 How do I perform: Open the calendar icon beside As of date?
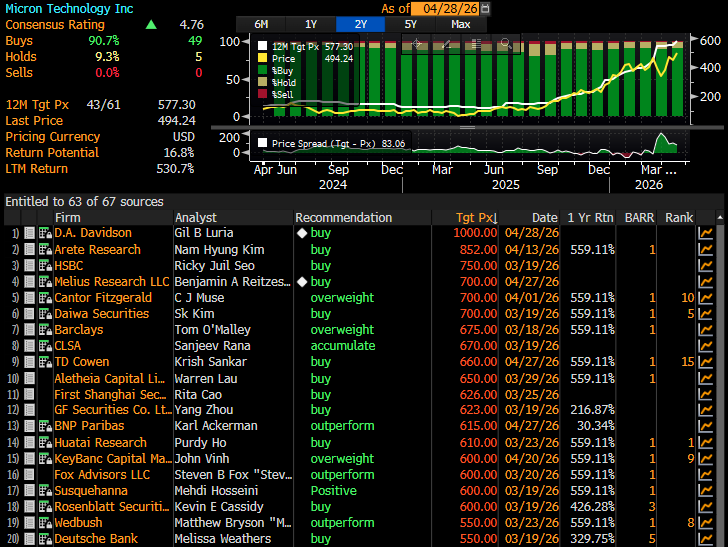(x=485, y=8)
